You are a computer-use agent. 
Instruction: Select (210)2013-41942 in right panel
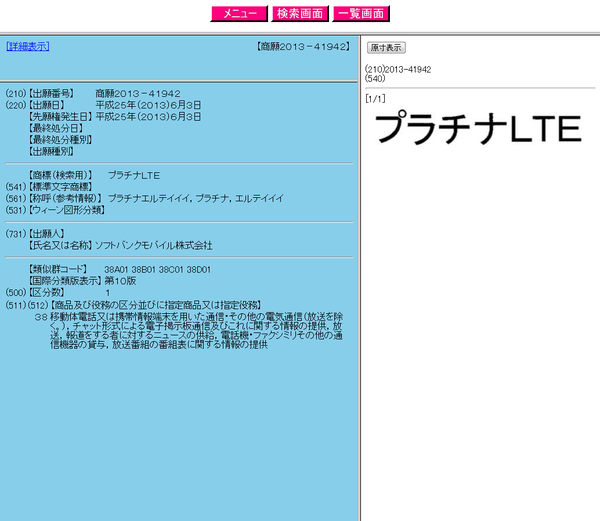[x=398, y=70]
